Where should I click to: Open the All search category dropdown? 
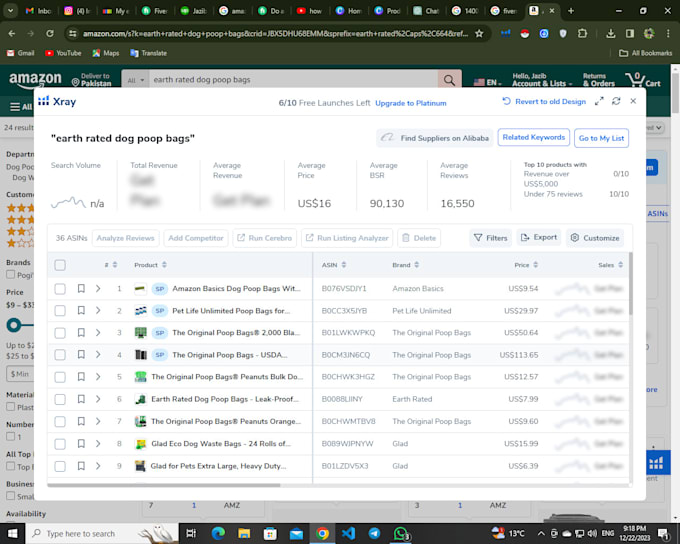click(x=135, y=80)
